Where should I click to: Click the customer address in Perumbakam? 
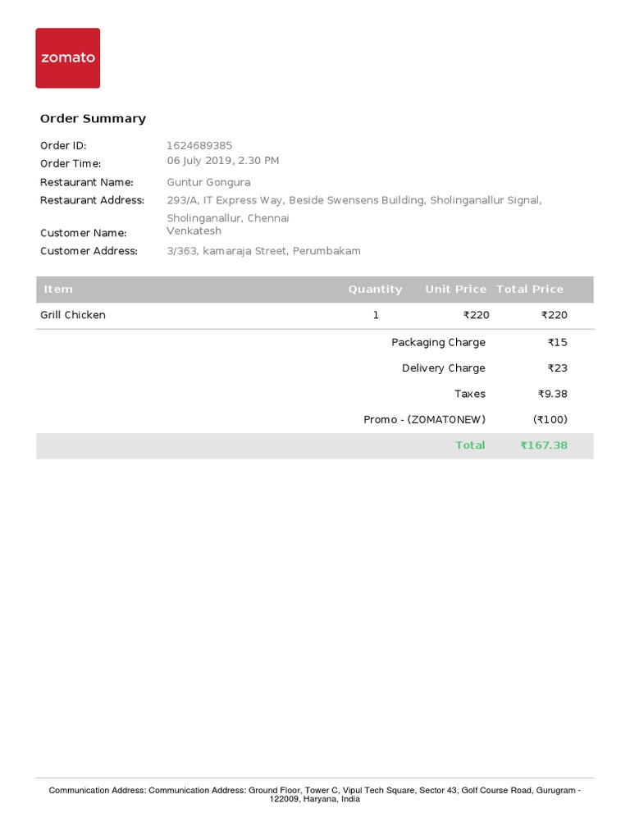click(x=263, y=251)
